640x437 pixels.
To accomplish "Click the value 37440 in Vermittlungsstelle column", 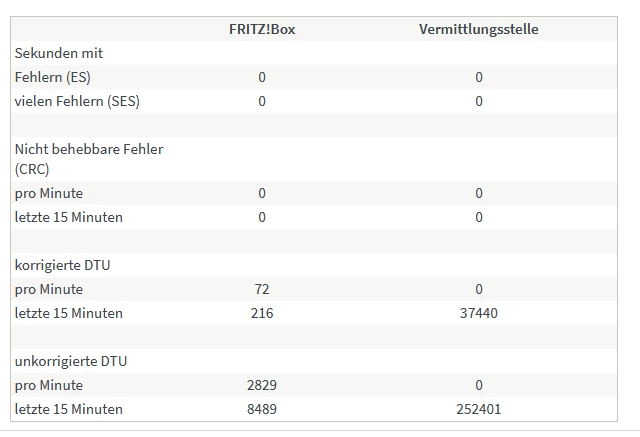I will tap(478, 313).
